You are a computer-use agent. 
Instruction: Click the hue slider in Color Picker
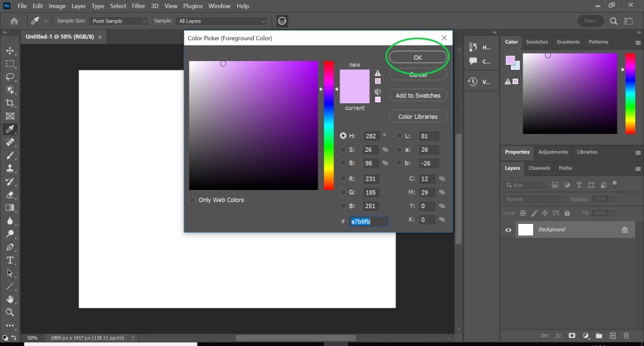[328, 125]
